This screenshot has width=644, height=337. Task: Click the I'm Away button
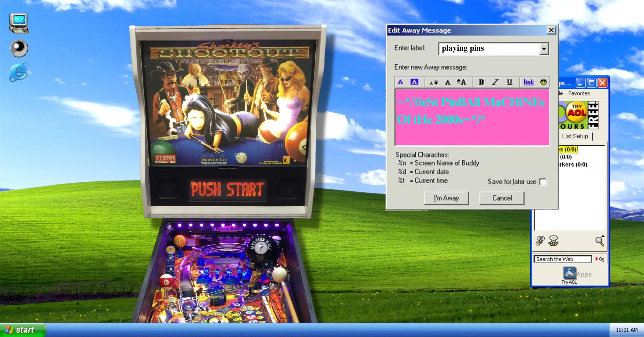pos(446,198)
